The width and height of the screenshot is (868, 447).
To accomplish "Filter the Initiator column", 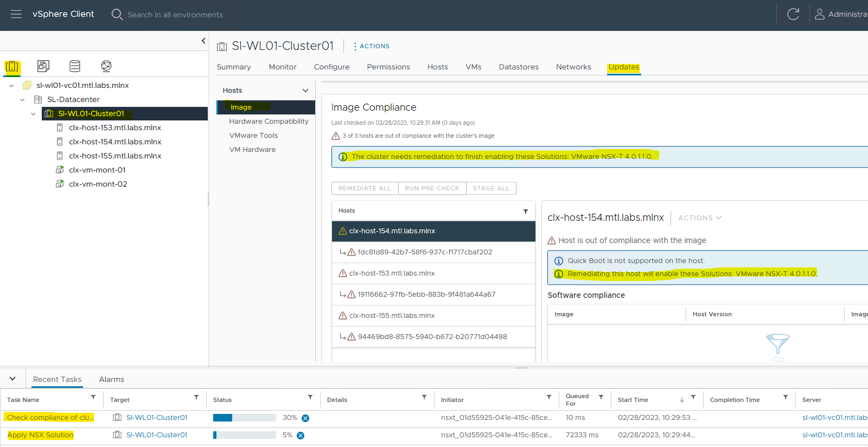I will pyautogui.click(x=549, y=398).
